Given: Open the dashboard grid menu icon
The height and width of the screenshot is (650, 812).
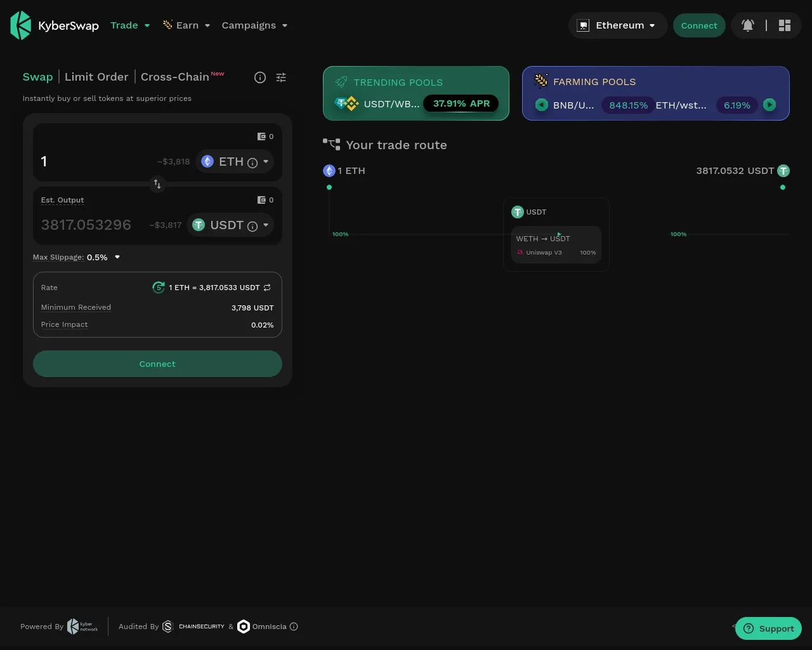Looking at the screenshot, I should [785, 25].
